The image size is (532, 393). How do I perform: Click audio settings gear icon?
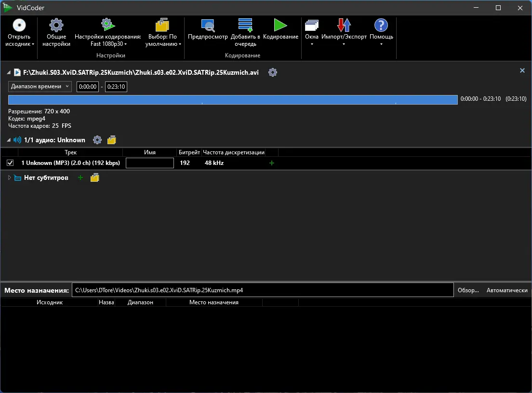[97, 140]
